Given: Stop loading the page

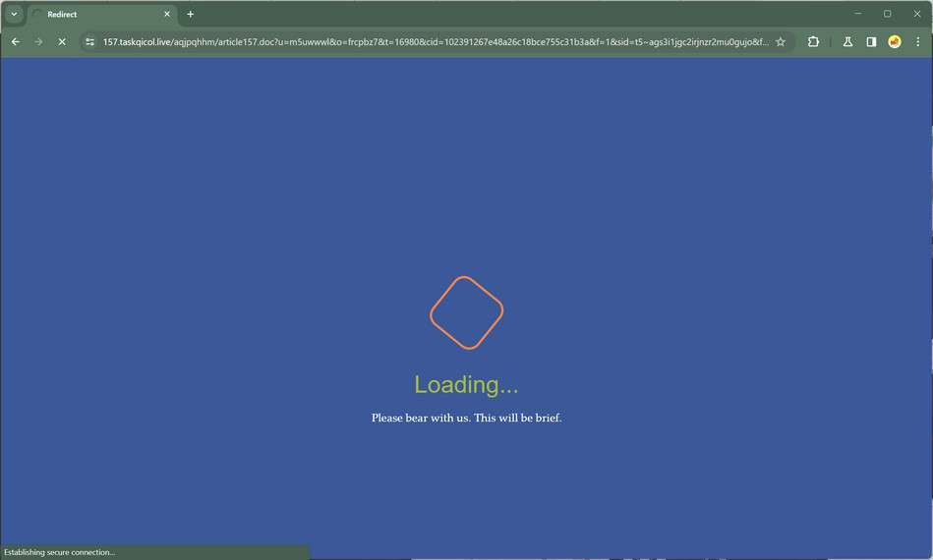Looking at the screenshot, I should click(62, 41).
